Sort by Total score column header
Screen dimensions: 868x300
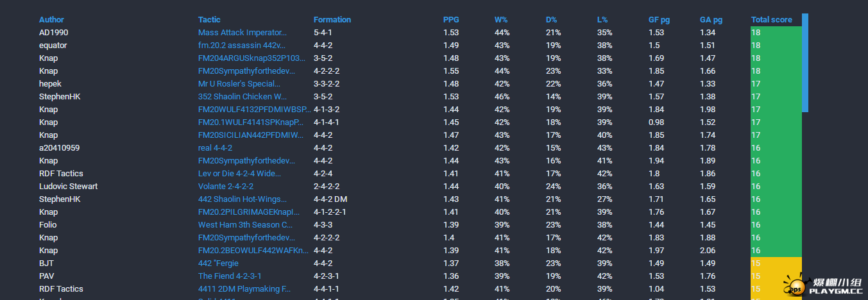click(x=772, y=20)
